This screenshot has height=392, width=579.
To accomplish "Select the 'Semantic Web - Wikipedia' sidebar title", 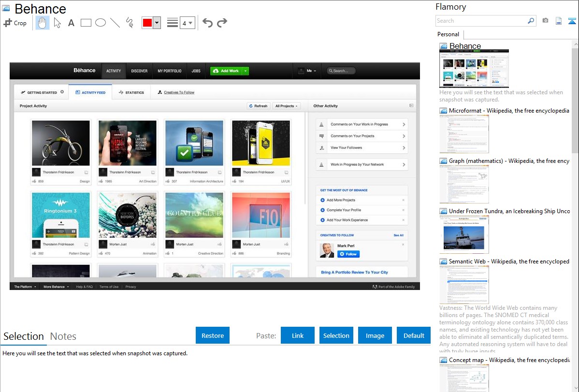I will click(x=509, y=261).
